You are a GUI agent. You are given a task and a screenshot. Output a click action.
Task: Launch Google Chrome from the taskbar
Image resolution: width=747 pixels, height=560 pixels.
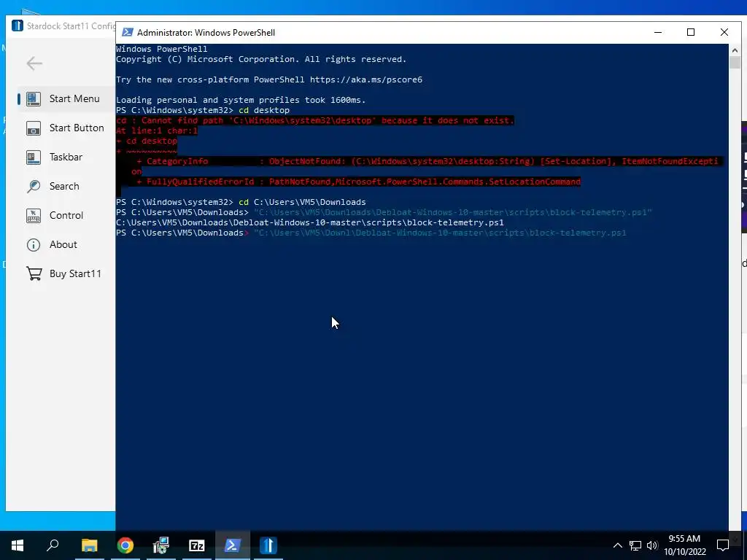click(125, 545)
